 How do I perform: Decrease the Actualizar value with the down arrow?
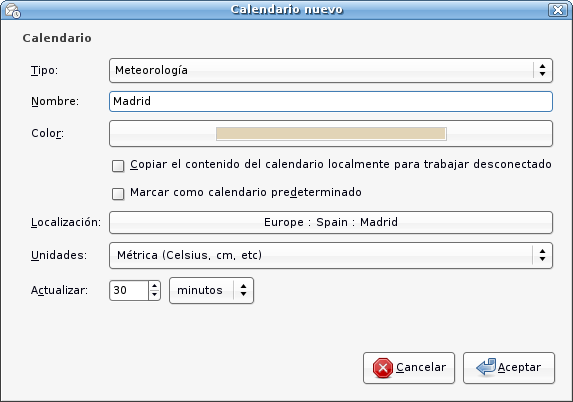[155, 295]
